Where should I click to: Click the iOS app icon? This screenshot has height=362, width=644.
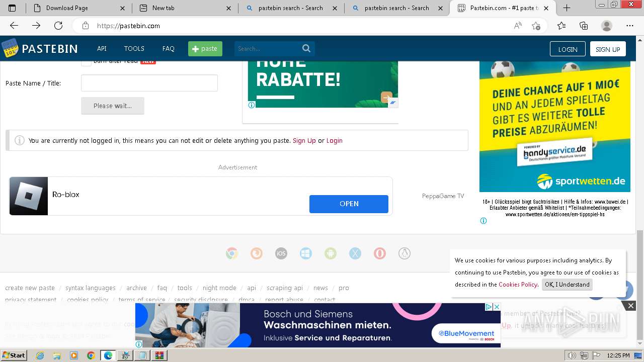(x=281, y=253)
